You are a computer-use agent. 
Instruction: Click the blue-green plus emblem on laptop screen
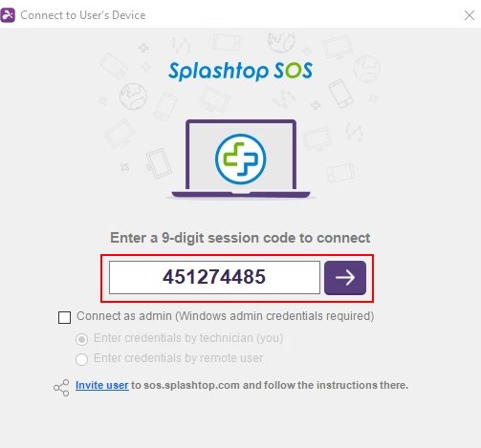pos(241,159)
